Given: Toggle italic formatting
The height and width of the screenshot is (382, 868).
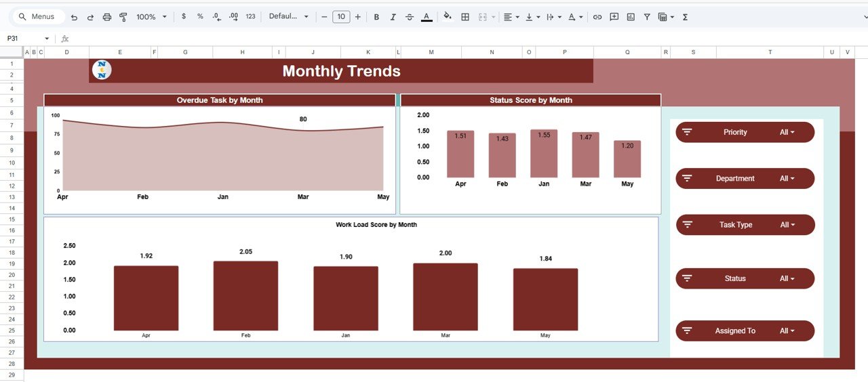Looking at the screenshot, I should click(393, 17).
